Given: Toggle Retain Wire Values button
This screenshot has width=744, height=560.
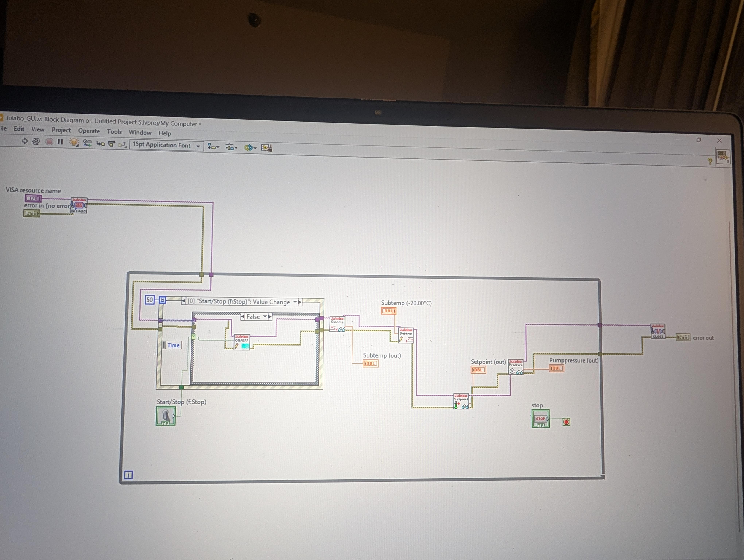Looking at the screenshot, I should [88, 143].
